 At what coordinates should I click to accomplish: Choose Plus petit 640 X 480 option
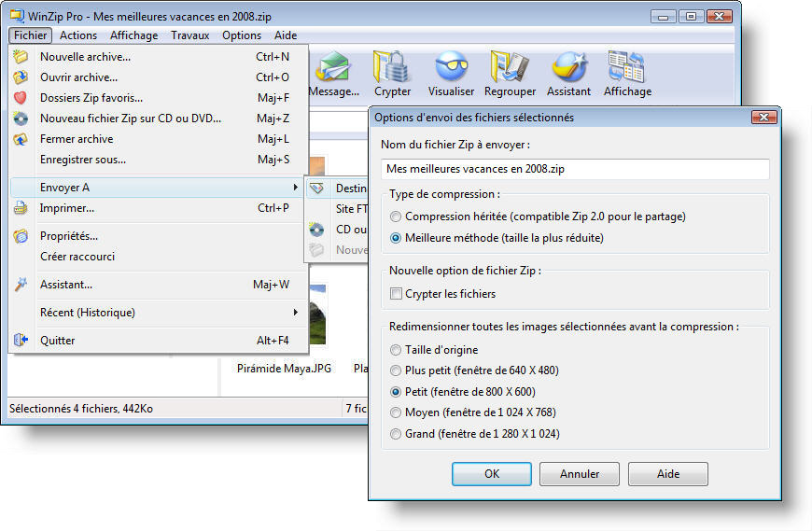pos(396,370)
